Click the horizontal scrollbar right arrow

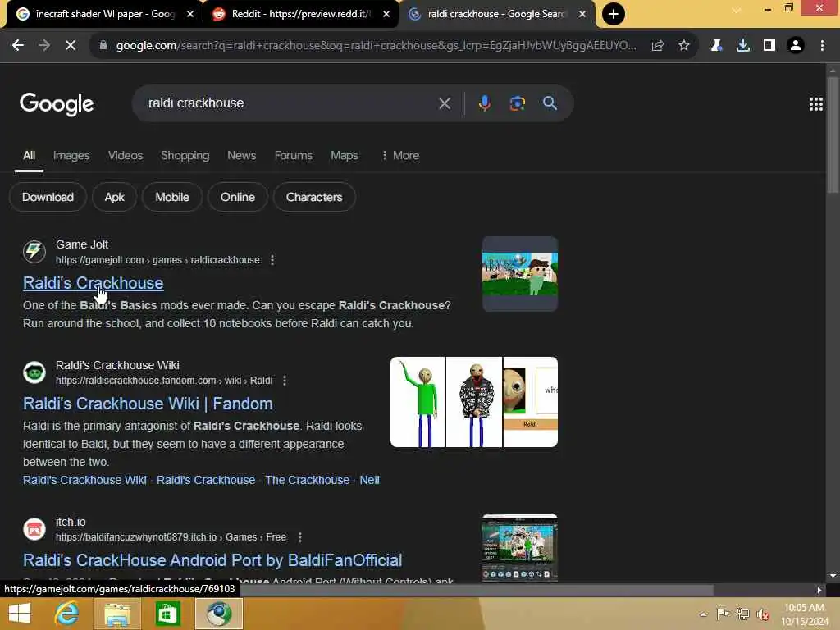pos(819,590)
